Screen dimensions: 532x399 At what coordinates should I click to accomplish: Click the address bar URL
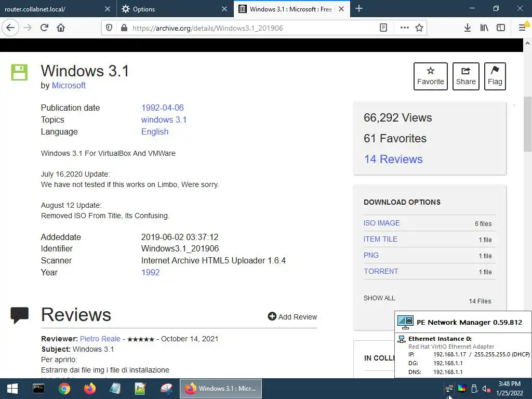point(208,28)
